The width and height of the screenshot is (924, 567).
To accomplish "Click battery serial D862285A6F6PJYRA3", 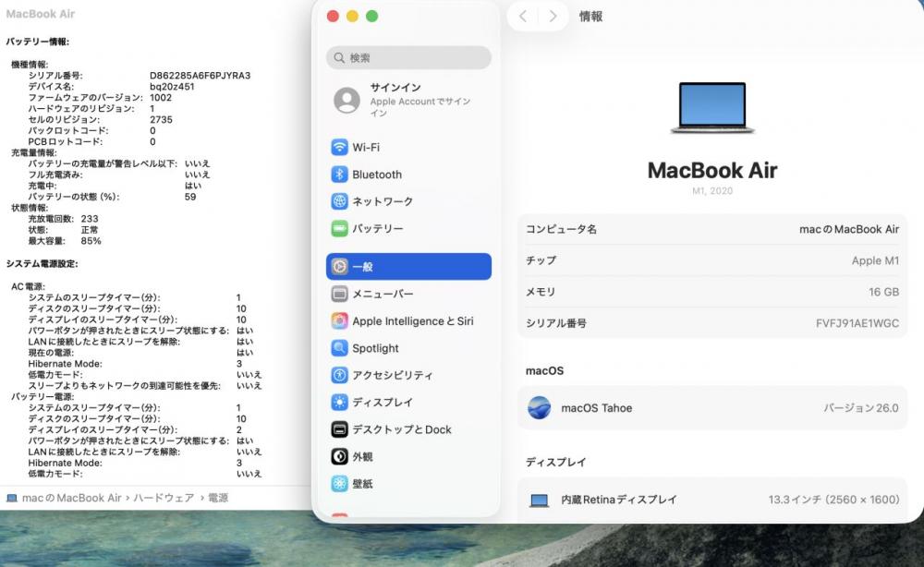I will 200,76.
